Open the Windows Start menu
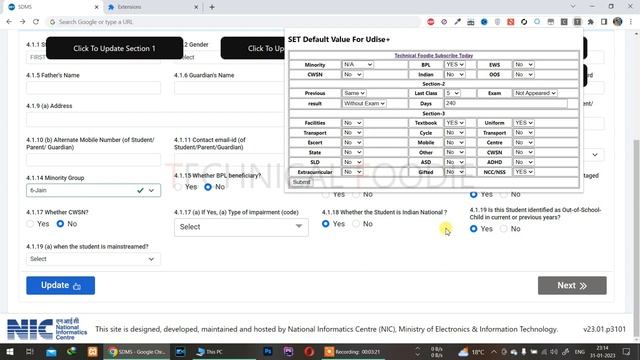 click(x=9, y=351)
